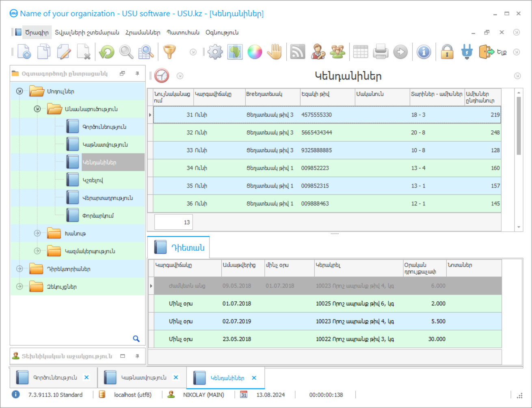Expand the Կազմակերպություն folder node
Image resolution: width=532 pixels, height=408 pixels.
pos(37,251)
